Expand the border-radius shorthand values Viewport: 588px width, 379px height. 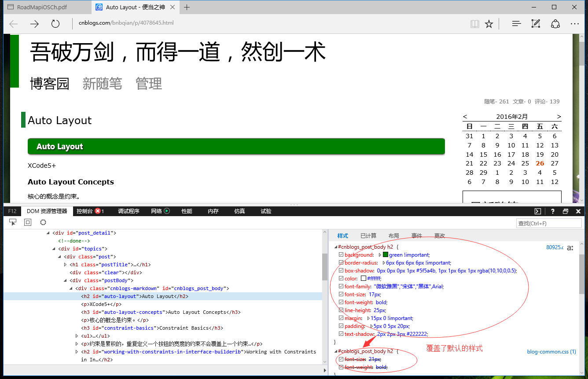click(384, 263)
